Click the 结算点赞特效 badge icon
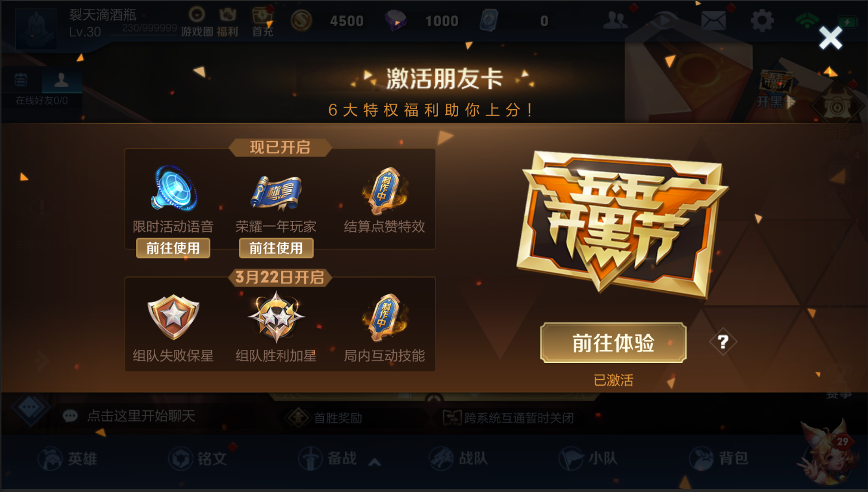Image resolution: width=868 pixels, height=492 pixels. [384, 191]
